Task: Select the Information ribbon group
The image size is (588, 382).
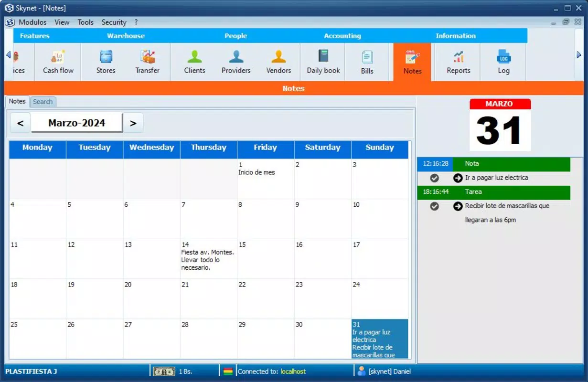Action: point(456,36)
